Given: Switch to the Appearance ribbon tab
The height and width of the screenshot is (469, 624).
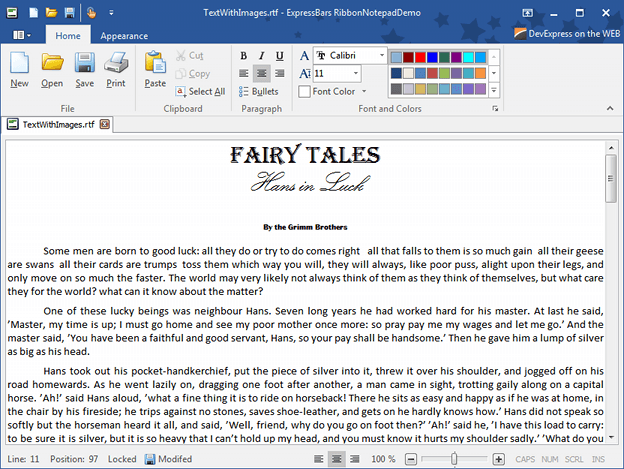Looking at the screenshot, I should coord(124,35).
